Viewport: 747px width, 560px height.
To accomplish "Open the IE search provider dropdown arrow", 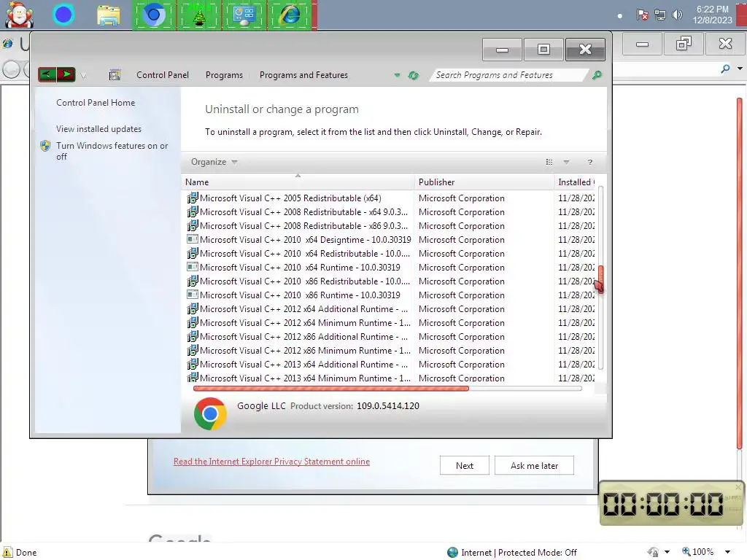I will tap(740, 69).
